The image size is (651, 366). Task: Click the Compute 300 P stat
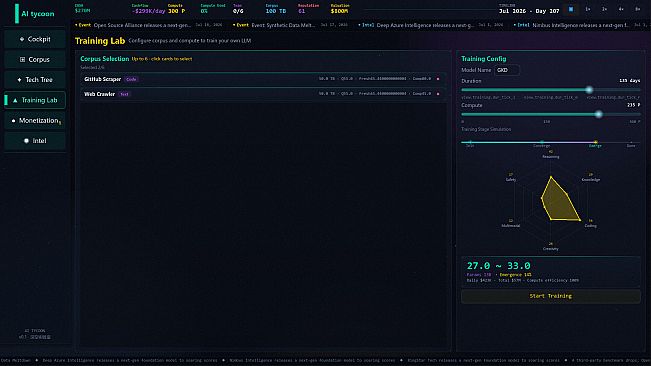[176, 9]
